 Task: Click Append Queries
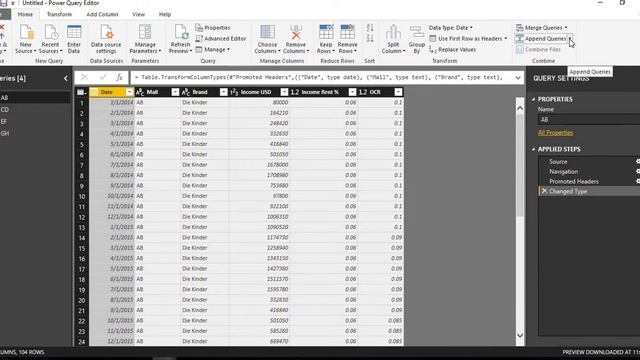pyautogui.click(x=541, y=38)
